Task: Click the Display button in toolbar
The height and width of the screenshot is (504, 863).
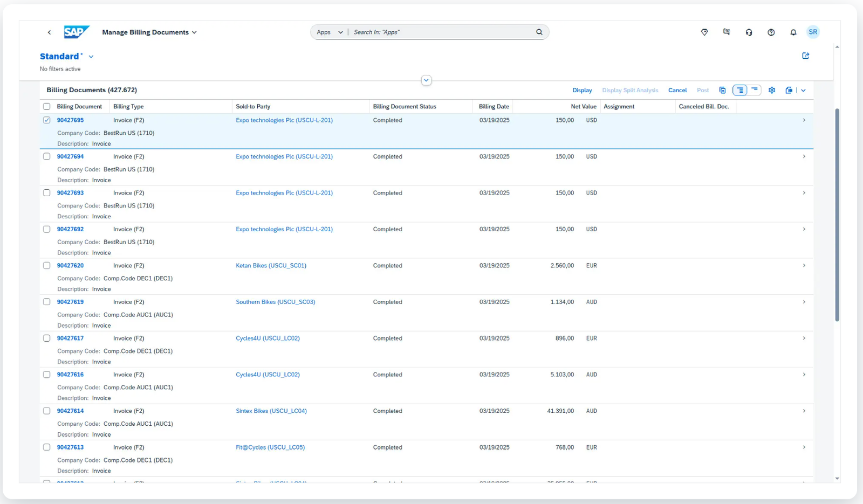Action: (582, 91)
